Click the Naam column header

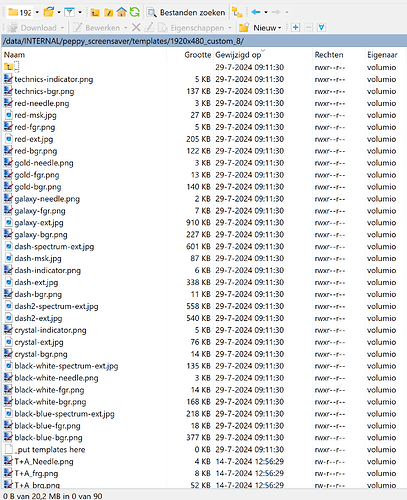click(x=14, y=55)
